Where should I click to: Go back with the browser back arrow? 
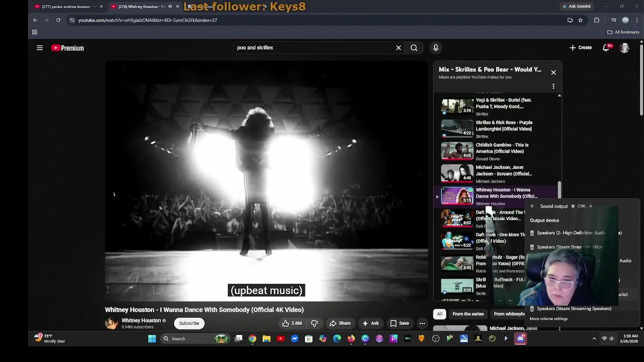35,20
